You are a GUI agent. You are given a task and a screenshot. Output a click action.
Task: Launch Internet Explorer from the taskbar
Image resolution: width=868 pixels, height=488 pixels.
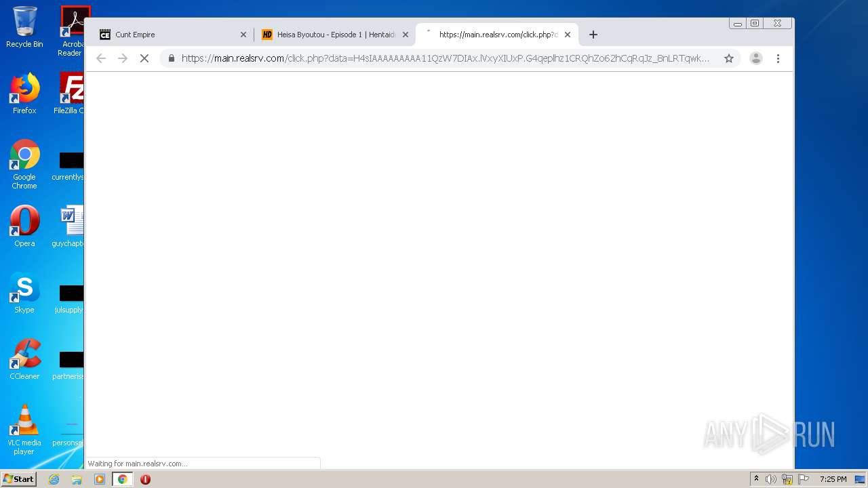[54, 479]
